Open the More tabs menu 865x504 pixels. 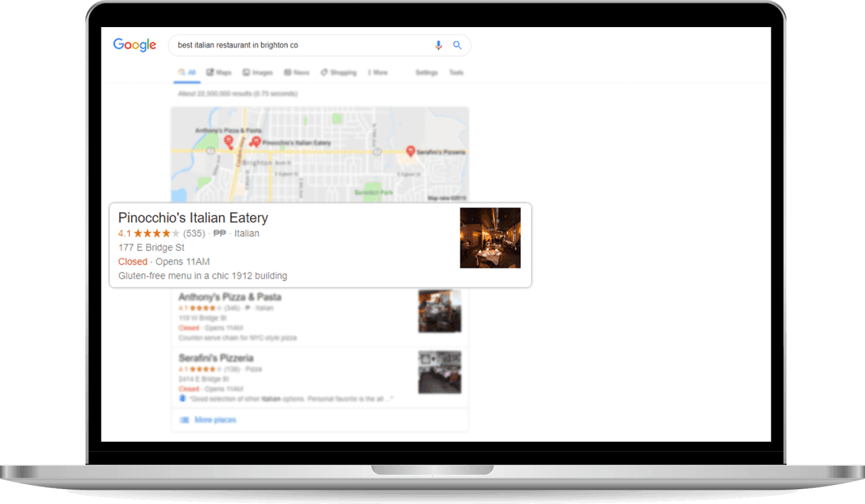click(x=377, y=72)
